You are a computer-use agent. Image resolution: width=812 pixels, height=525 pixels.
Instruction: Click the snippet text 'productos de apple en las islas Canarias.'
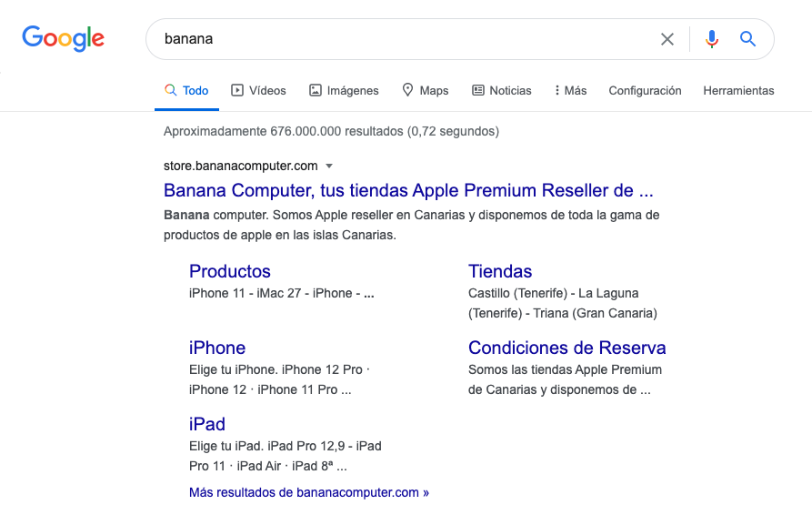pyautogui.click(x=280, y=236)
